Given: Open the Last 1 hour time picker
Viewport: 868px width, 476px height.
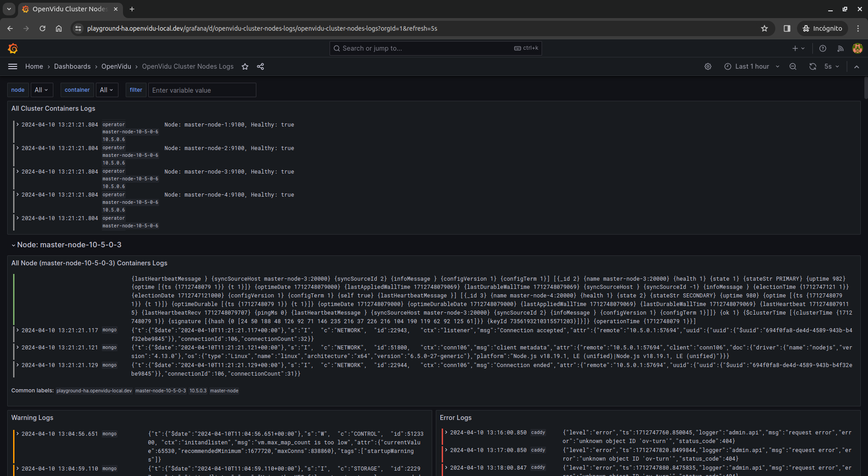Looking at the screenshot, I should (751, 66).
